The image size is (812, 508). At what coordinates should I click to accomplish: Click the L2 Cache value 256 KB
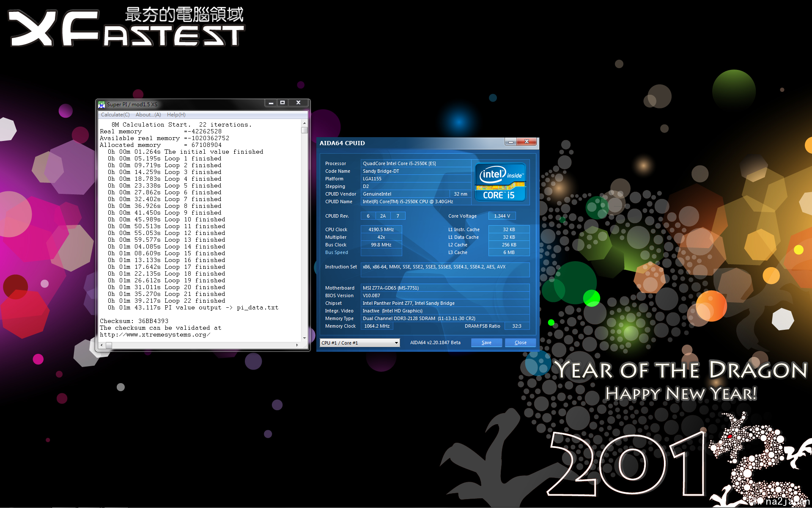pos(509,245)
